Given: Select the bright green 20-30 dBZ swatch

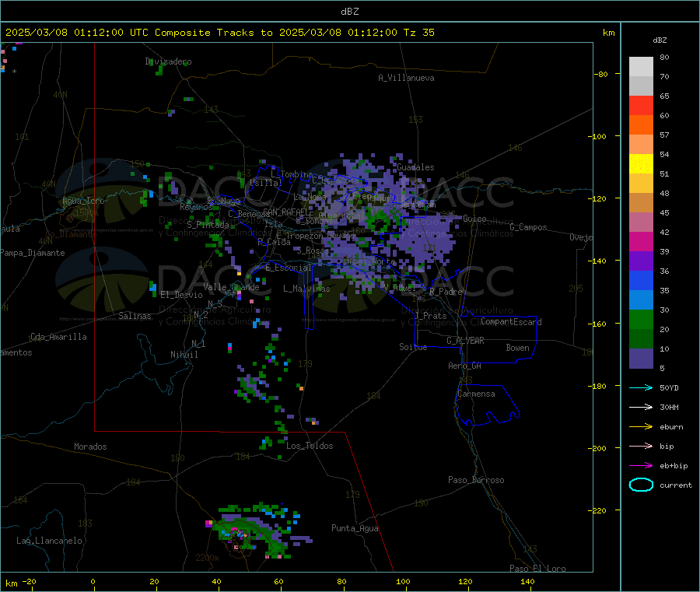Looking at the screenshot, I should (641, 319).
